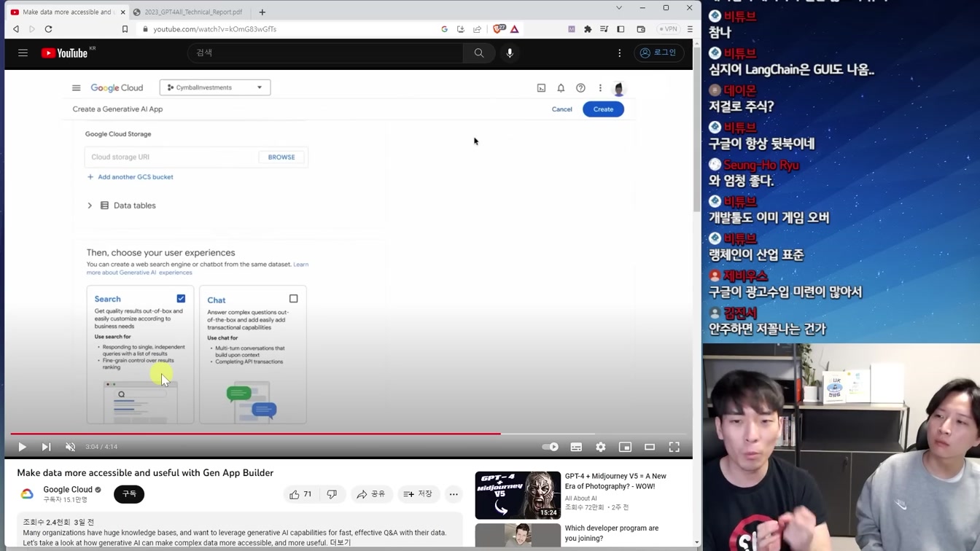980x551 pixels.
Task: Add another GCS bucket link
Action: [131, 177]
